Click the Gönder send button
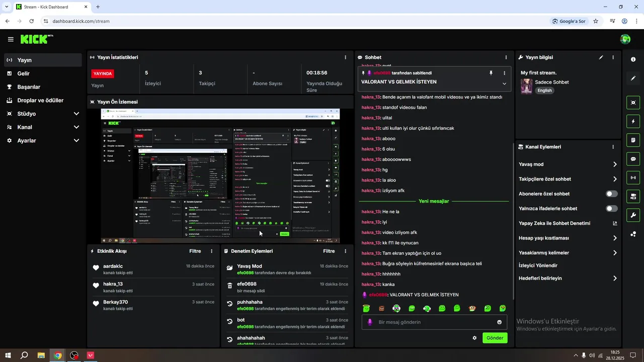The width and height of the screenshot is (644, 362). click(x=495, y=338)
